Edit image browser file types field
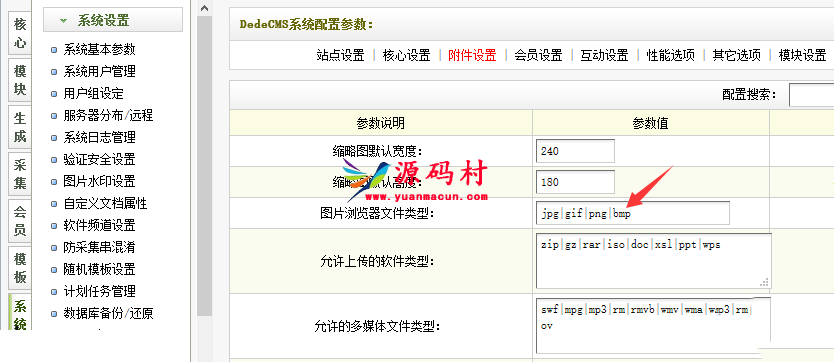This screenshot has height=362, width=834. point(633,213)
